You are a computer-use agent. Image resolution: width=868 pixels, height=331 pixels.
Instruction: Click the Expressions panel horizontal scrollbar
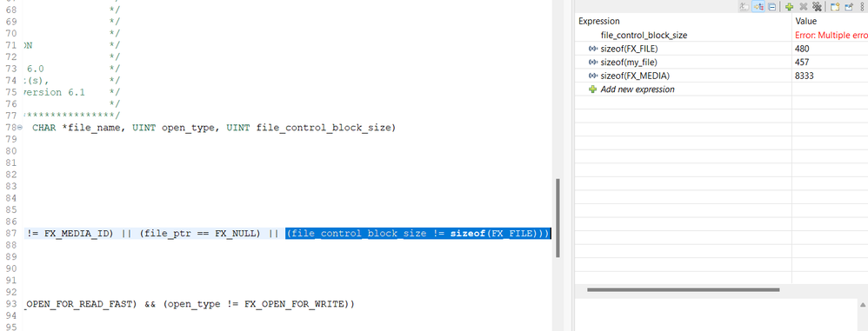point(683,289)
